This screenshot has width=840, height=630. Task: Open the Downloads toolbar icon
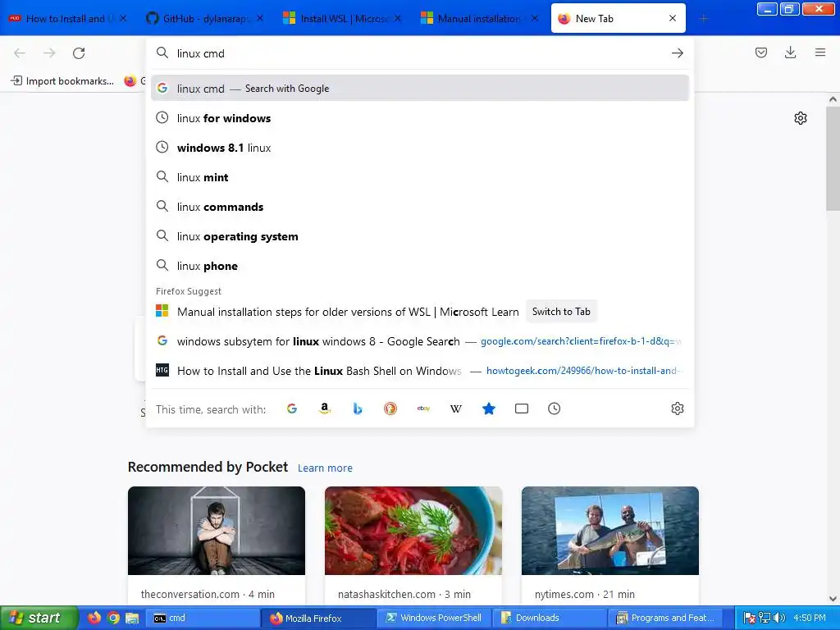[790, 52]
